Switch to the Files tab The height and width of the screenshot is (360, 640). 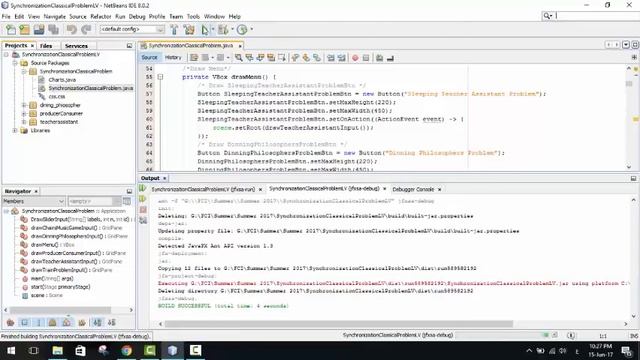[46, 46]
